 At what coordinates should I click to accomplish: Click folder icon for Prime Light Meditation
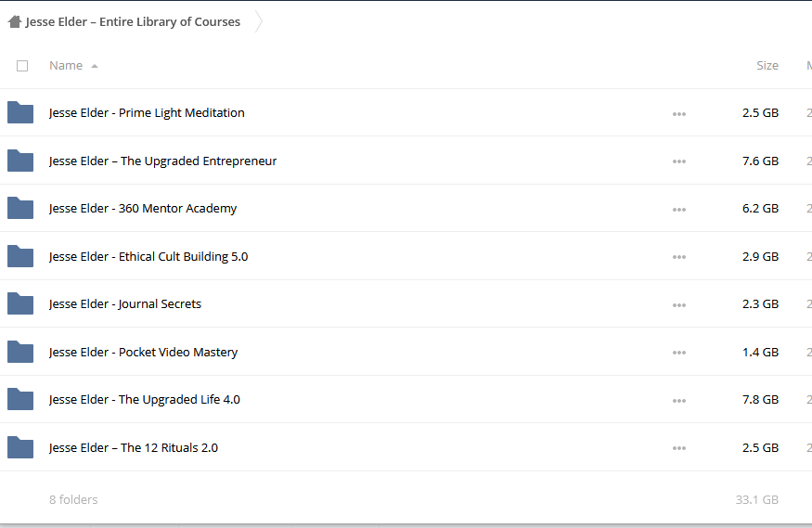[x=20, y=112]
